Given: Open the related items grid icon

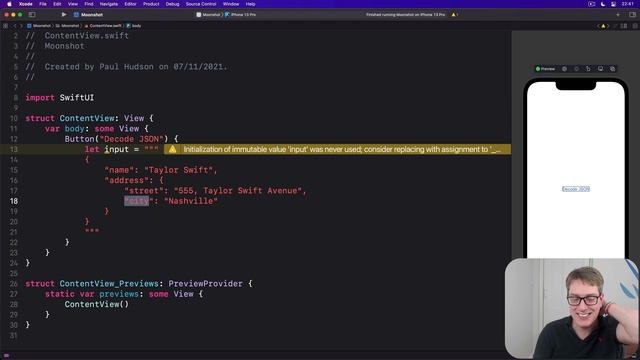Looking at the screenshot, I should point(5,26).
